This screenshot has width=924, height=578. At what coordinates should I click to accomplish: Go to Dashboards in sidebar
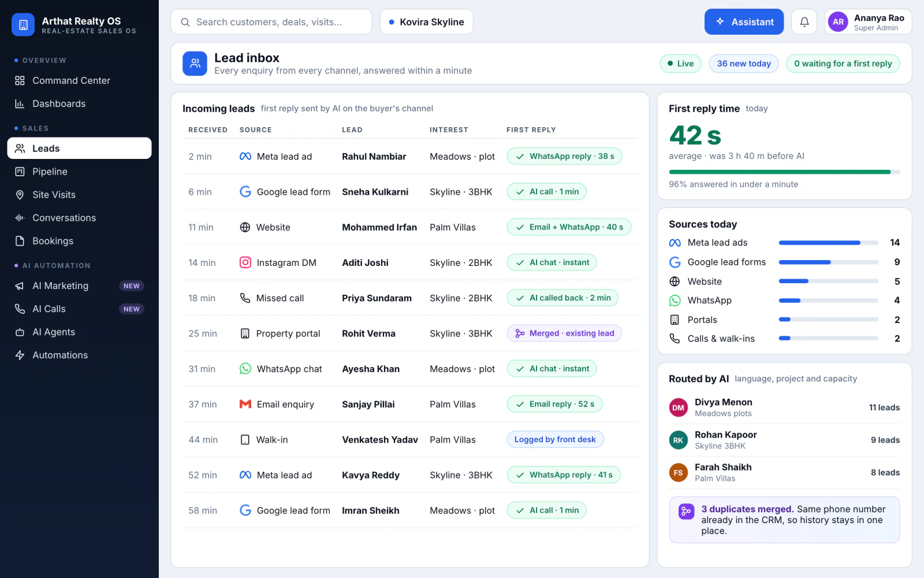pyautogui.click(x=79, y=103)
